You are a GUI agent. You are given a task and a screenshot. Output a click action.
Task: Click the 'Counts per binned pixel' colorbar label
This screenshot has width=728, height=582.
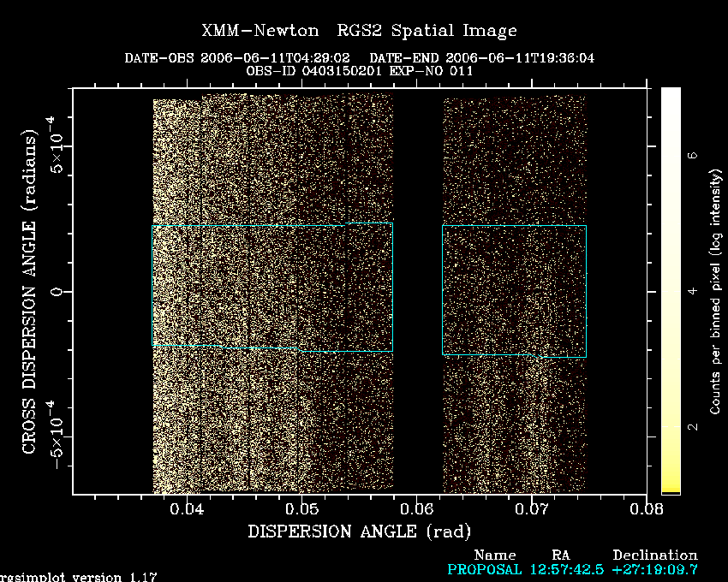(x=715, y=292)
